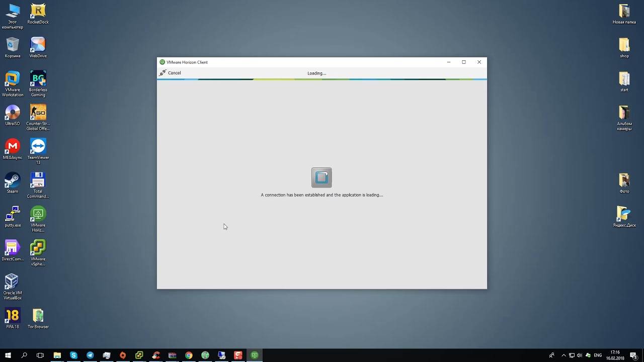The height and width of the screenshot is (362, 644).
Task: Select the Steam desktop shortcut
Action: pos(13,183)
